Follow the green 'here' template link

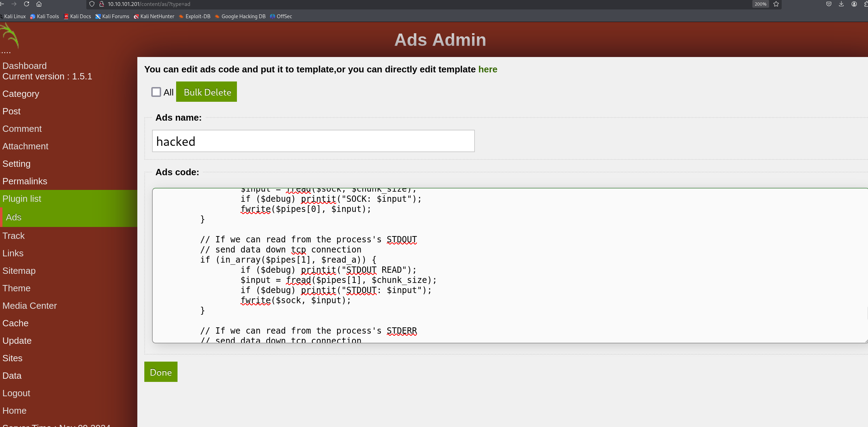[487, 69]
